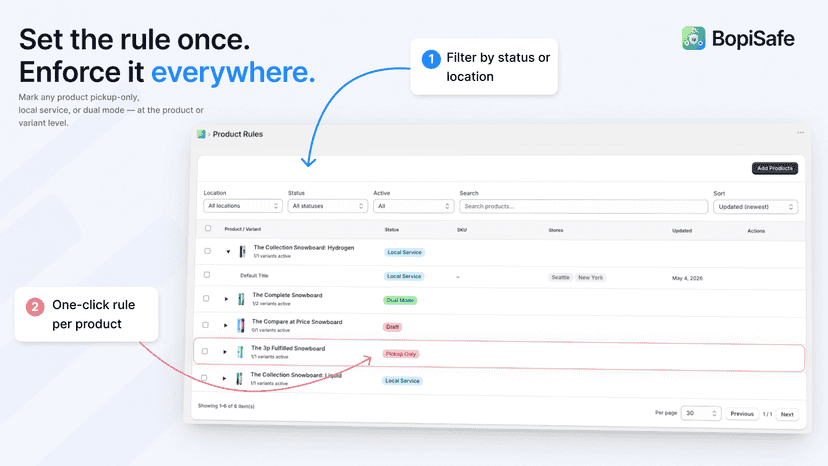Click the Updated column header
Viewport: 828px width, 466px height.
[682, 231]
